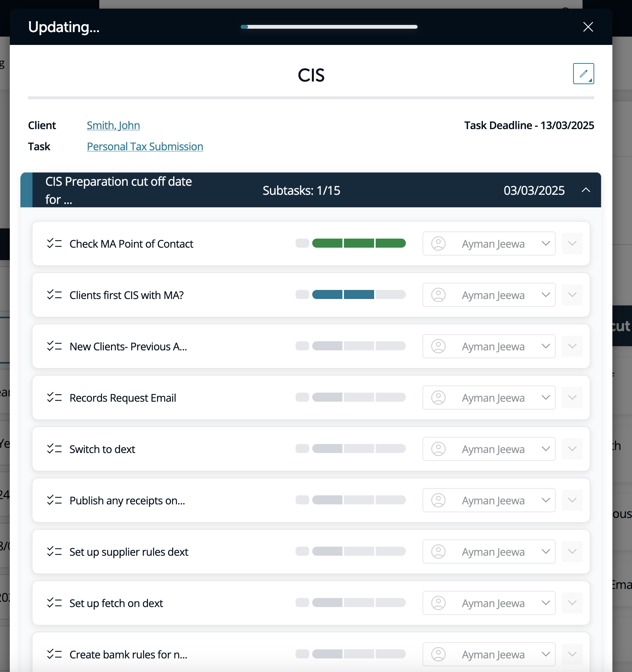The image size is (632, 672).
Task: Click the pencil edit icon beside CIS title
Action: 583,74
